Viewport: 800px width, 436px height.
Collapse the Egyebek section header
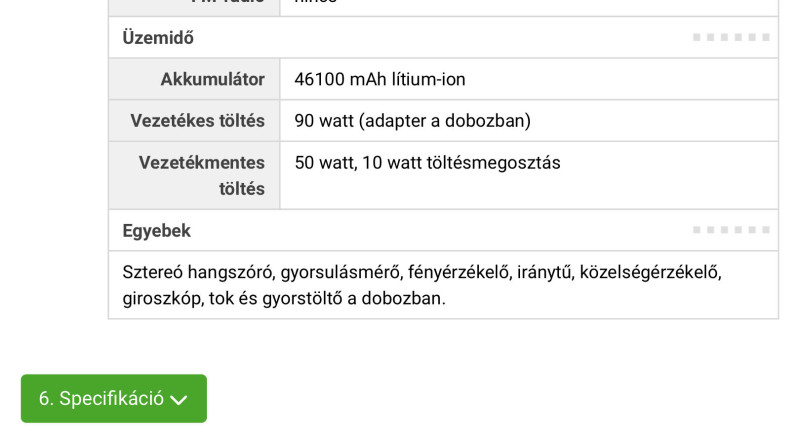(x=157, y=230)
